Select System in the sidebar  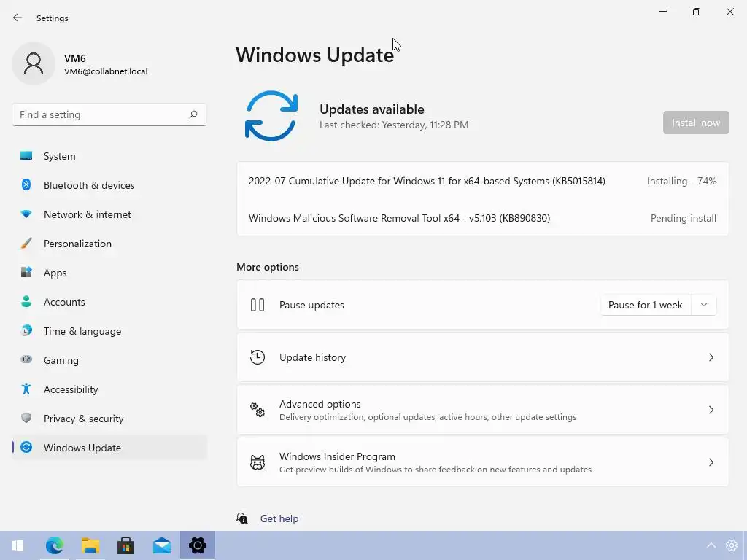[x=109, y=156]
